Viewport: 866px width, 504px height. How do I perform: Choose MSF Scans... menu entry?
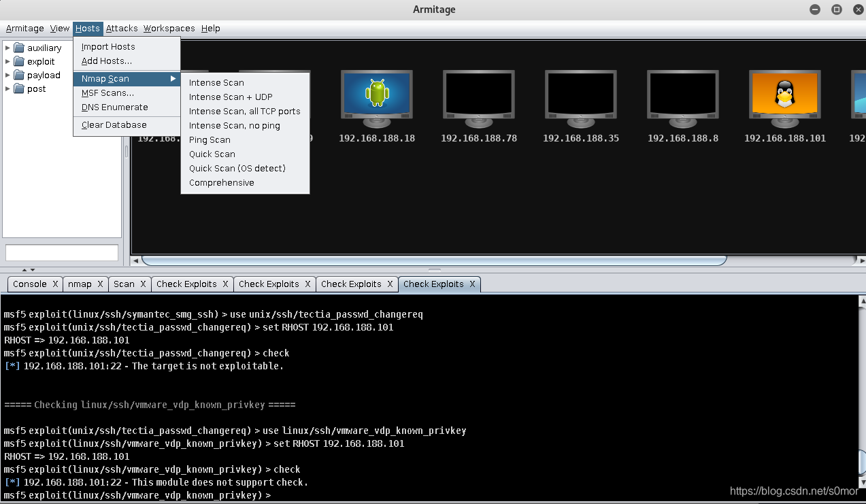[x=127, y=93]
